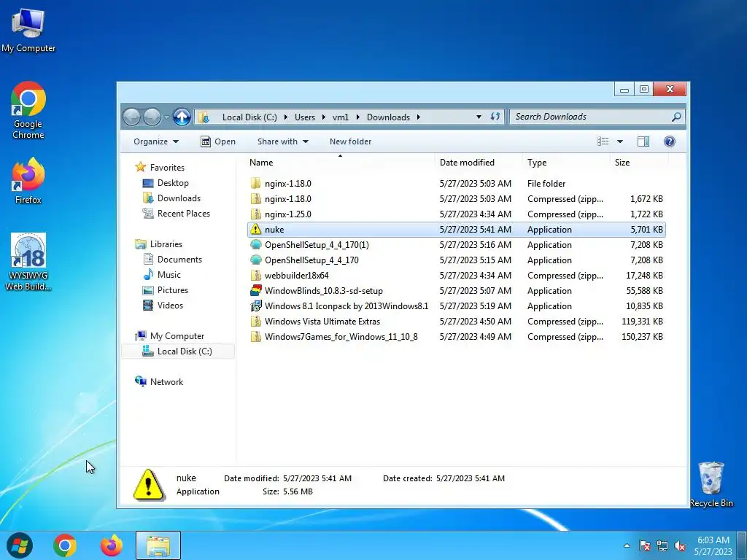Expand recent pages dropdown near back button
This screenshot has width=747, height=560.
(x=166, y=117)
